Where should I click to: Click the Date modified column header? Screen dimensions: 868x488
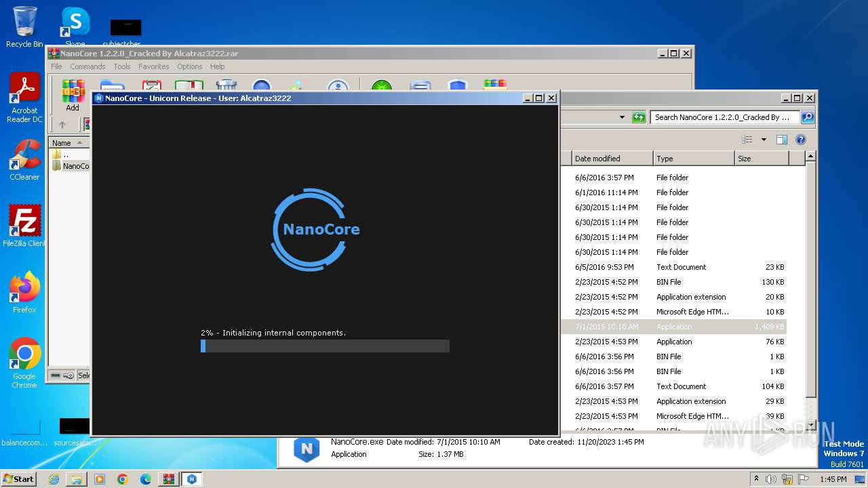[612, 159]
